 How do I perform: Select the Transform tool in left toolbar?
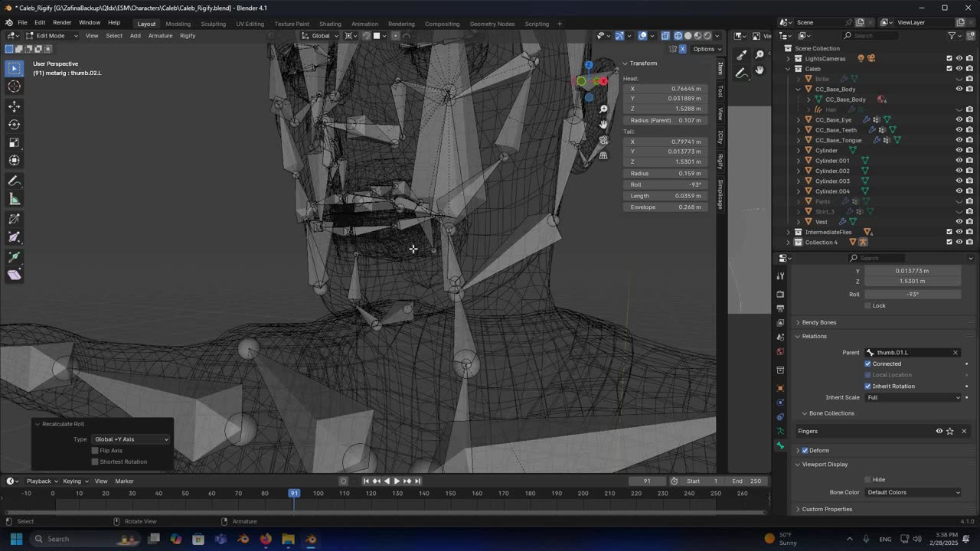[x=14, y=161]
